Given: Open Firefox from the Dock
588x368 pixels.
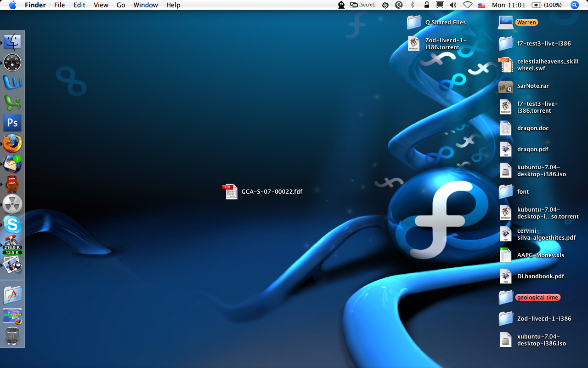Looking at the screenshot, I should (12, 144).
